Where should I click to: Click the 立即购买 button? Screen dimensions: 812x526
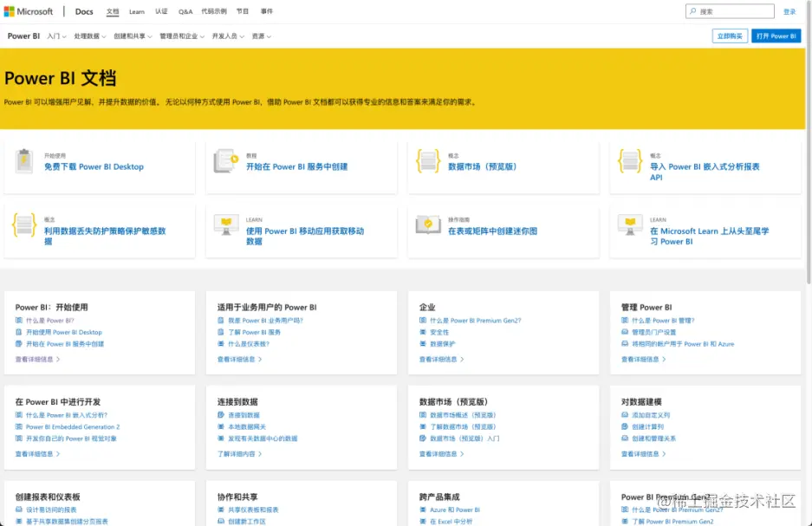[x=730, y=36]
